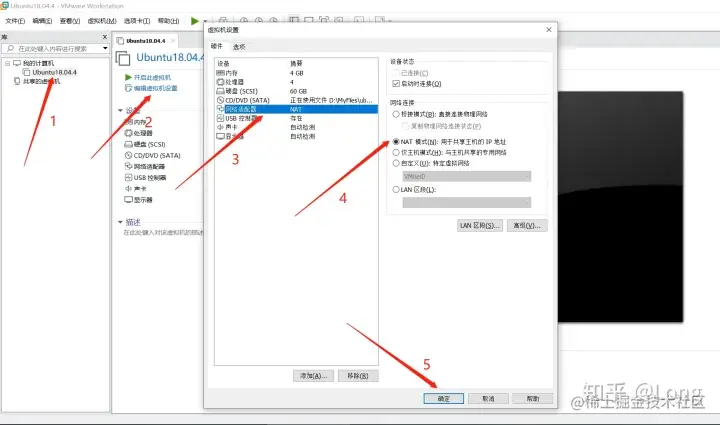720x425 pixels.
Task: Click USB controller icon in main window devices
Action: pos(129,178)
